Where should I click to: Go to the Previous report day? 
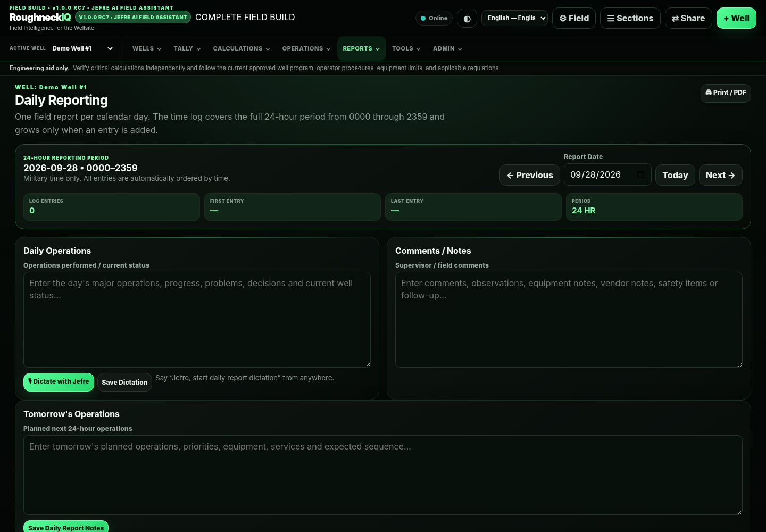pyautogui.click(x=530, y=175)
